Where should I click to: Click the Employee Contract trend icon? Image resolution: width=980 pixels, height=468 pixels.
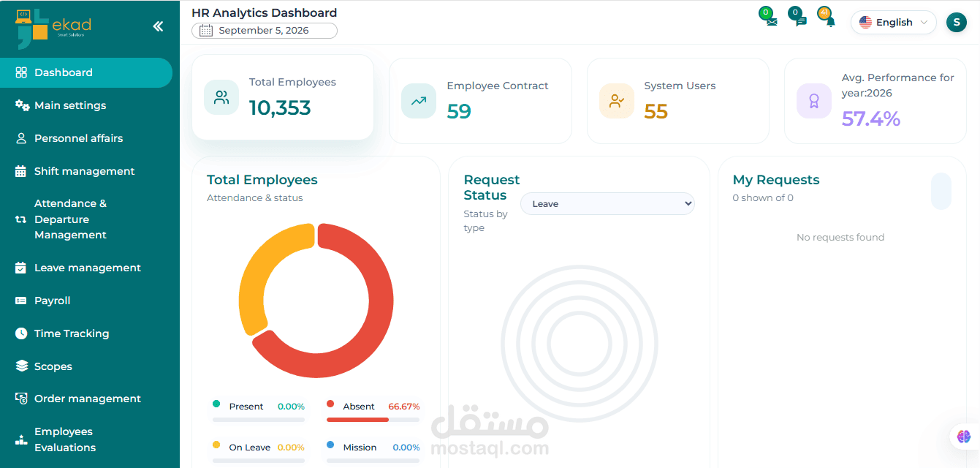pos(419,101)
